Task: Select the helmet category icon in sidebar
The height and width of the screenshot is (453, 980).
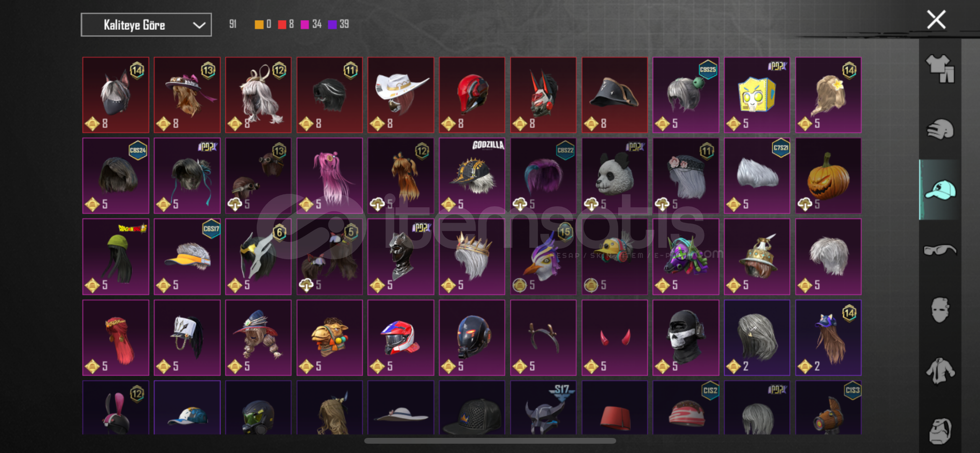Action: (x=940, y=129)
